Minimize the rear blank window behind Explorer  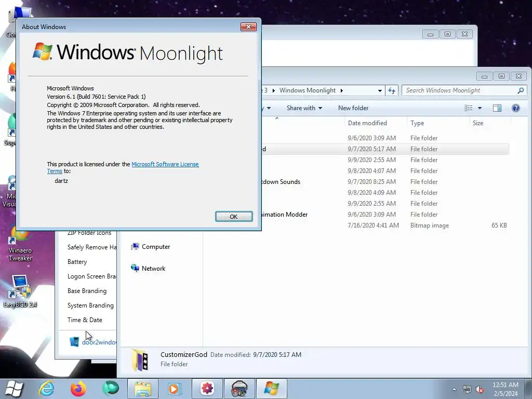pyautogui.click(x=430, y=34)
